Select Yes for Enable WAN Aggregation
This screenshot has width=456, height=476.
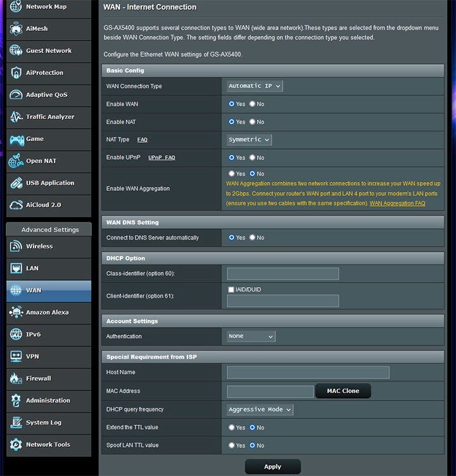[x=232, y=174]
